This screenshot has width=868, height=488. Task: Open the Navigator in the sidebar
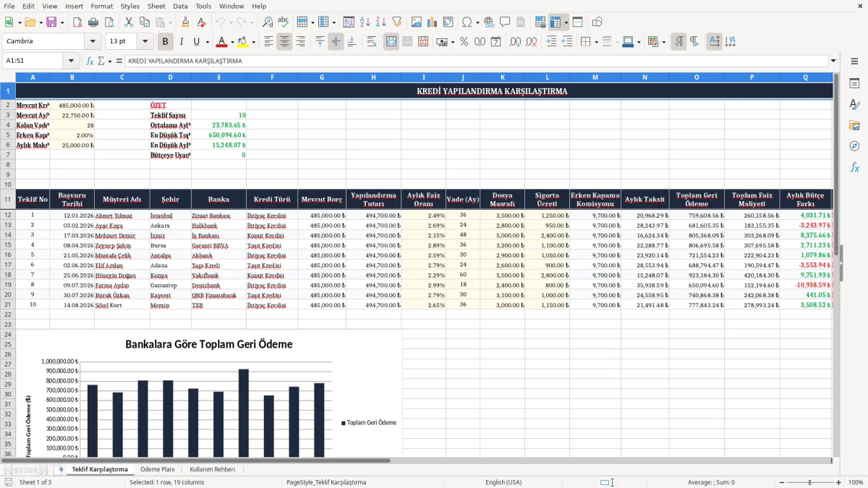[x=854, y=146]
